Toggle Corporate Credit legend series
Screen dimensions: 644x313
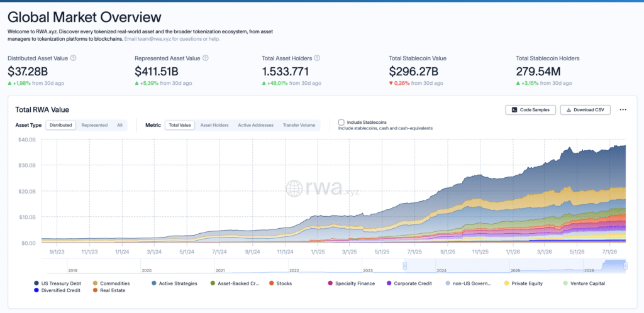(x=409, y=283)
